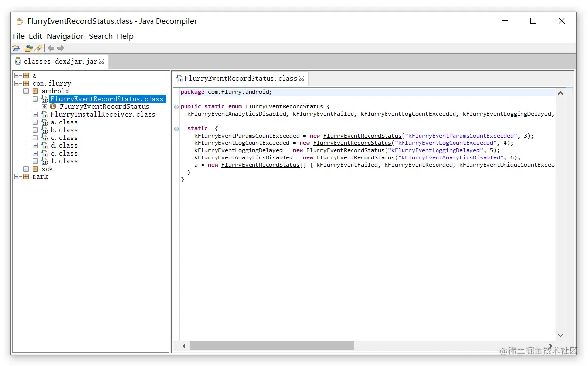Select e.class in the tree

pyautogui.click(x=64, y=154)
